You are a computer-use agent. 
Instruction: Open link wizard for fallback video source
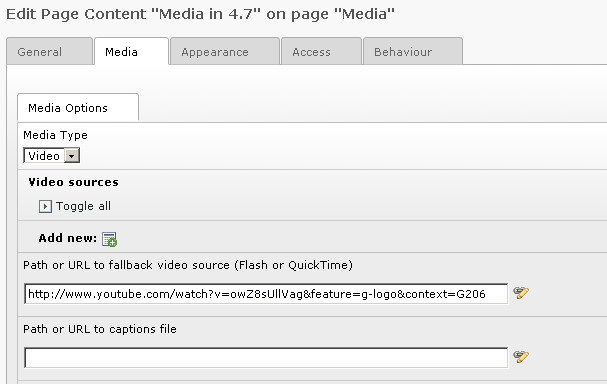[x=521, y=293]
